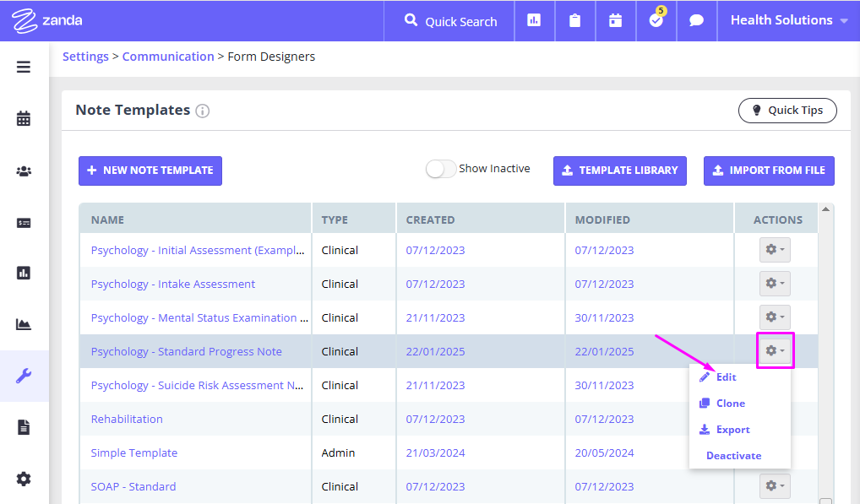Open the Communication breadcrumb link
Screen dimensions: 860x504
pyautogui.click(x=168, y=56)
